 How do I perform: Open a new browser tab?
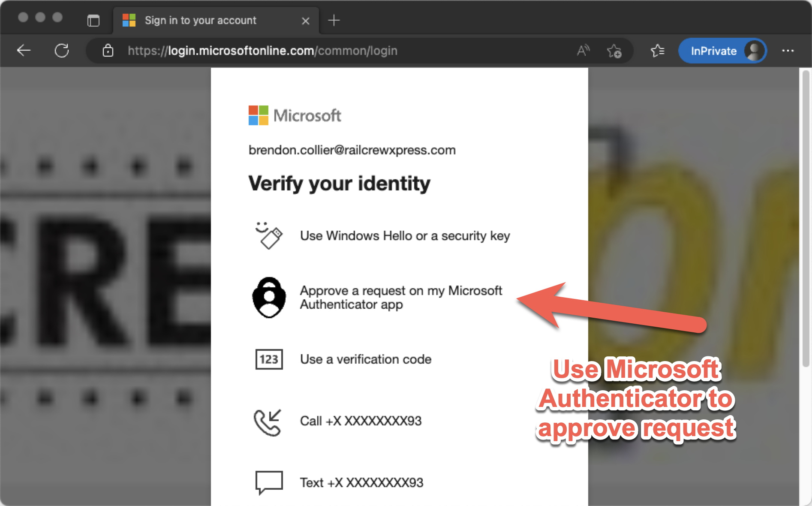coord(334,20)
